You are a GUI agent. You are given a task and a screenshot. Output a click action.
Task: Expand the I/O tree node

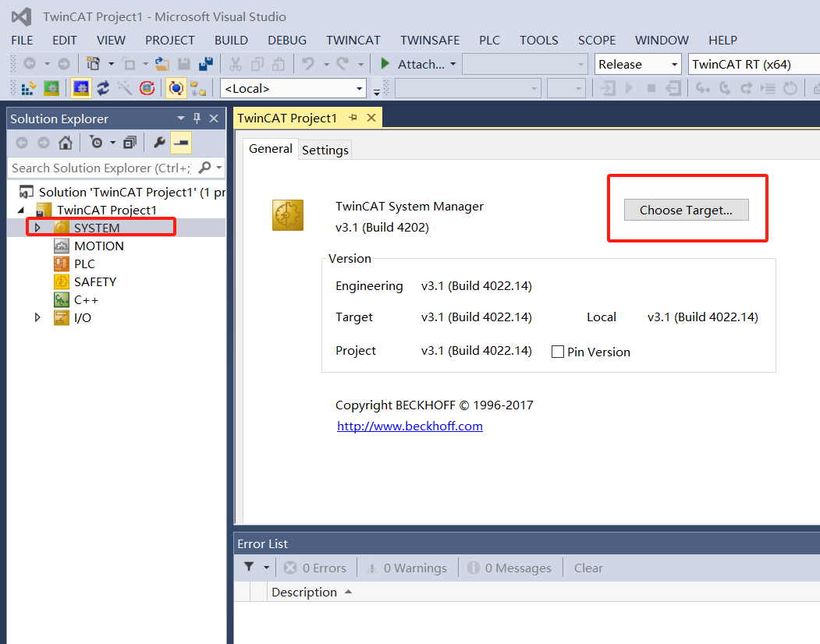pos(37,317)
